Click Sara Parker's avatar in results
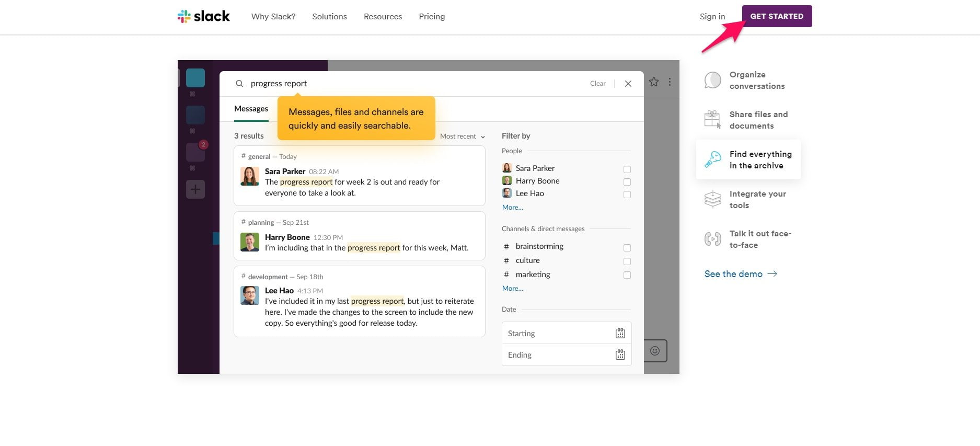This screenshot has width=980, height=446. [250, 176]
